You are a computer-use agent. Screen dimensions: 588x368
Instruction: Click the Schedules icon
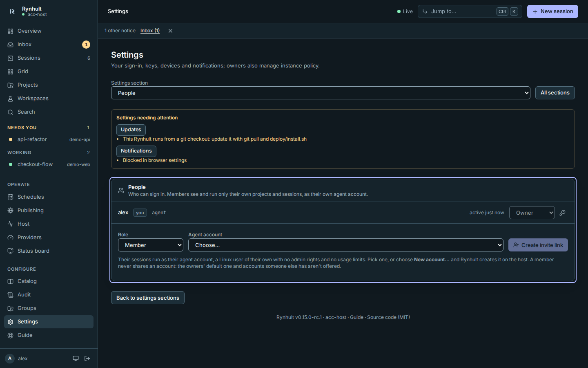pos(11,197)
